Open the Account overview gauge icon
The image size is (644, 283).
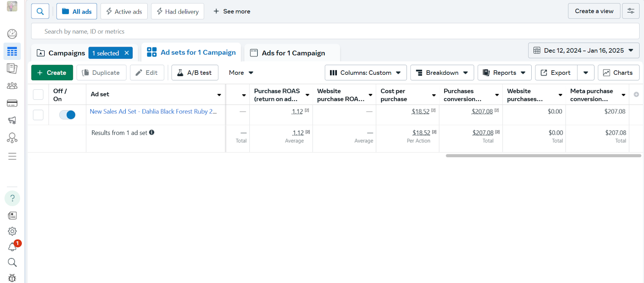[x=12, y=34]
